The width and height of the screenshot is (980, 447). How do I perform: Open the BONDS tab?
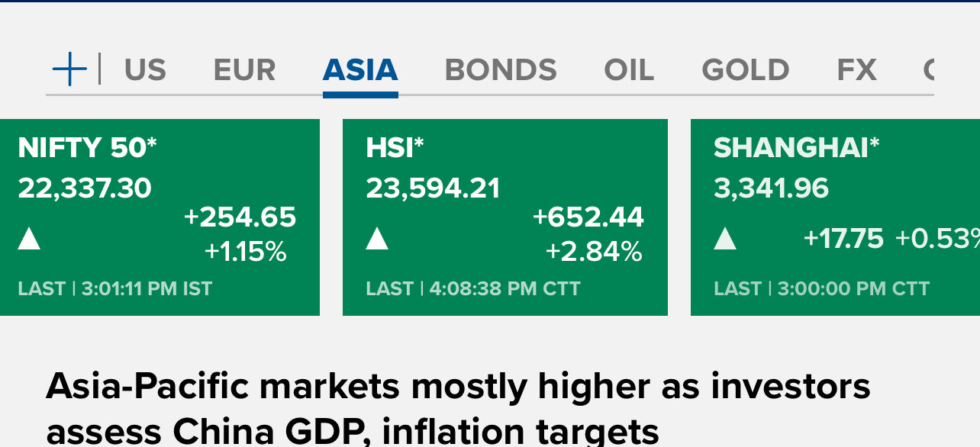point(501,70)
